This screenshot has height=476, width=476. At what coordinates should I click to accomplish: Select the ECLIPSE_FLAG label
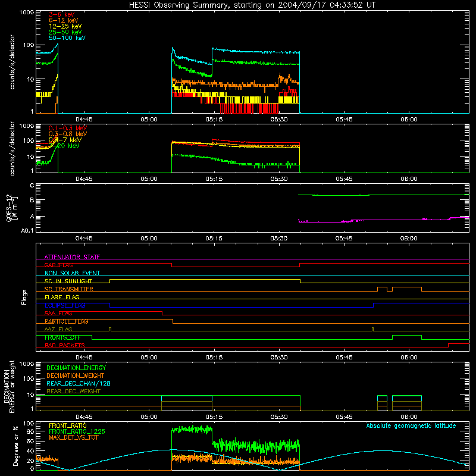click(x=65, y=305)
